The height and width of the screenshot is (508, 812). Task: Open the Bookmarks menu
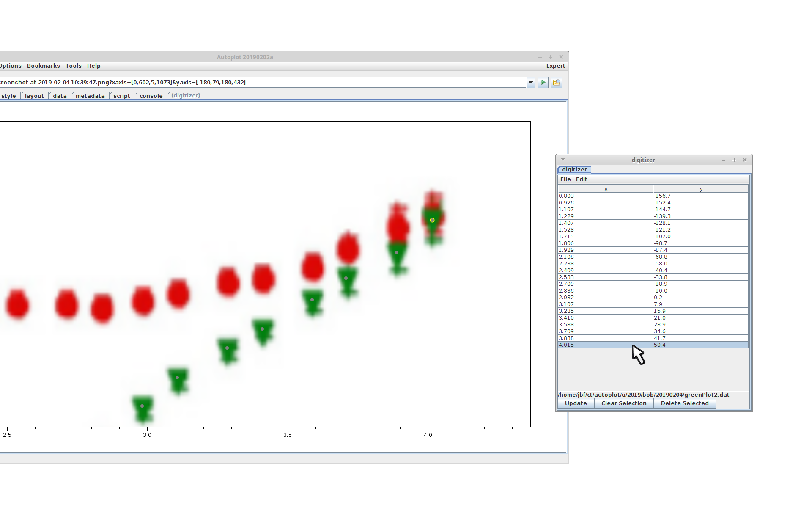pyautogui.click(x=43, y=66)
